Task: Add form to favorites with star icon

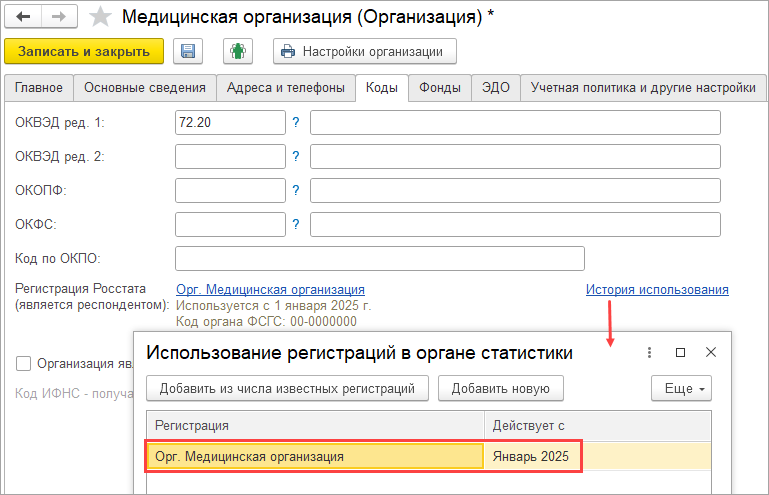Action: point(100,17)
